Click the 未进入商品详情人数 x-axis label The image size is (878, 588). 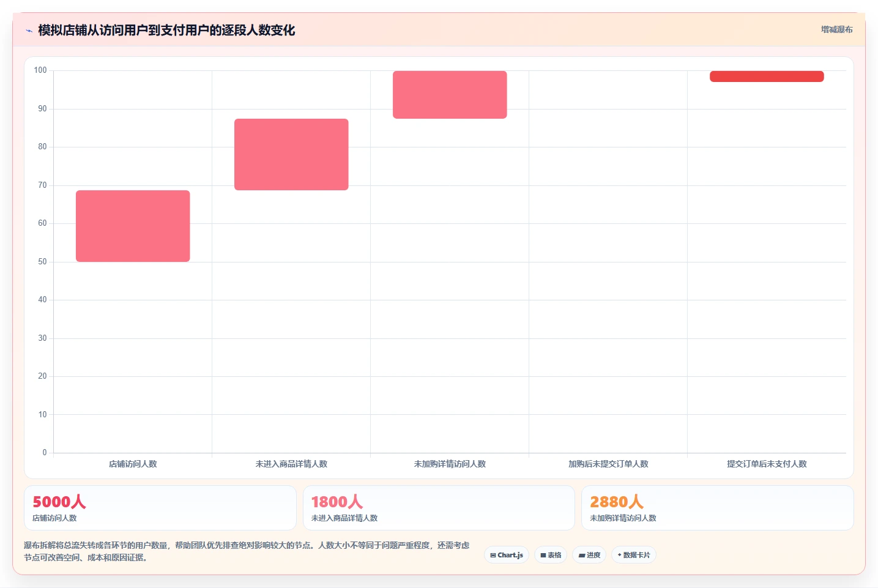click(x=291, y=464)
